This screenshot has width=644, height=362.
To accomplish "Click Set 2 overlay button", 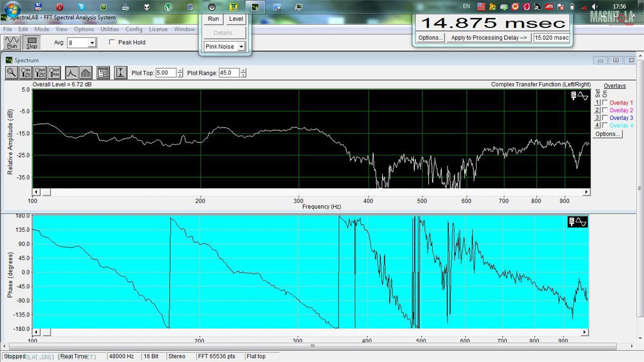I will 597,110.
